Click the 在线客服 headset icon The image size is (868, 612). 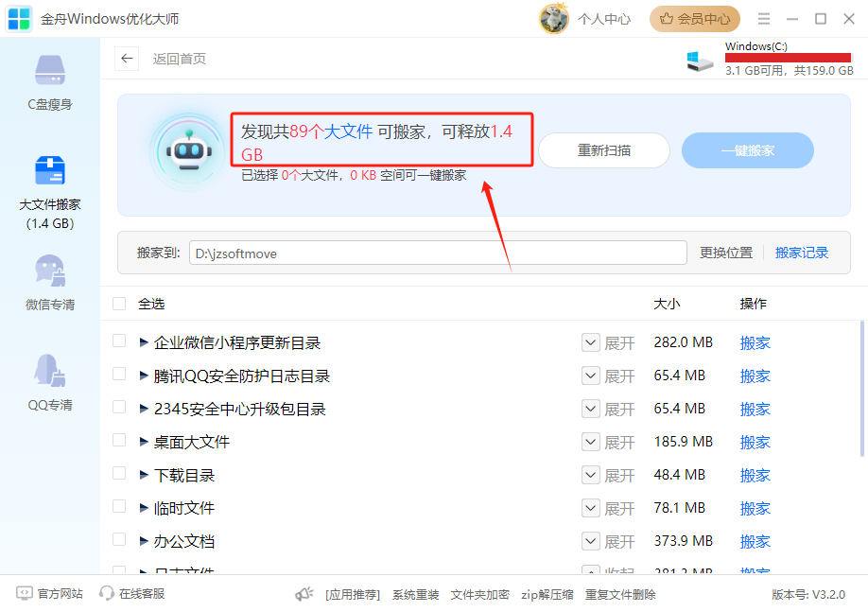(106, 594)
